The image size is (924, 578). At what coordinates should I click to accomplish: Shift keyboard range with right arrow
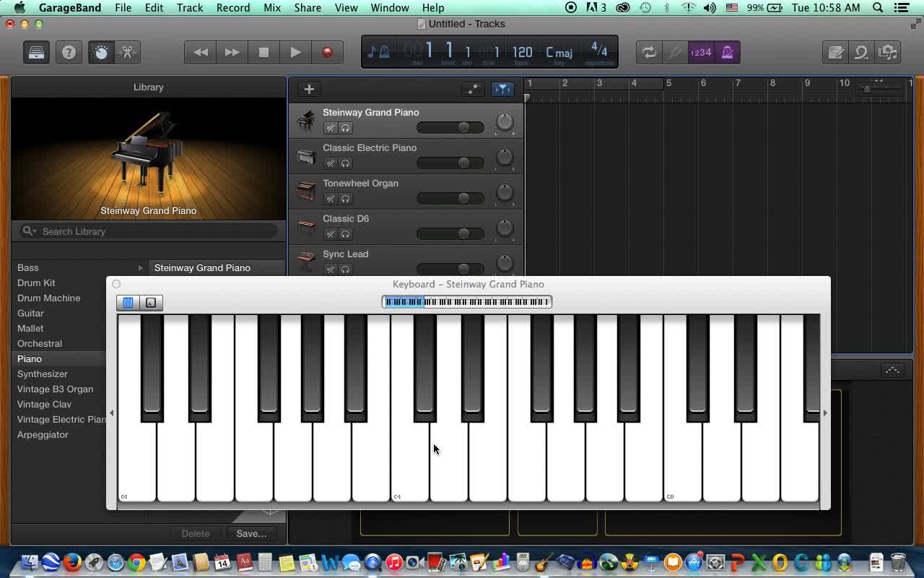click(825, 413)
